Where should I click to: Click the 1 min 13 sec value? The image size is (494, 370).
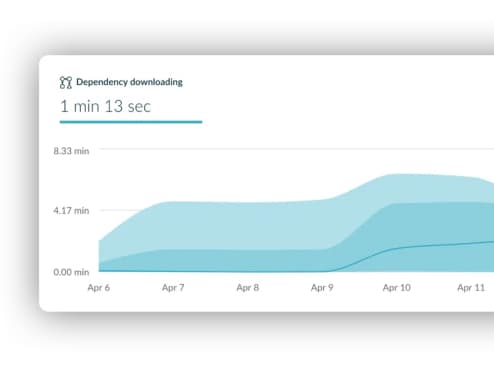pyautogui.click(x=105, y=107)
